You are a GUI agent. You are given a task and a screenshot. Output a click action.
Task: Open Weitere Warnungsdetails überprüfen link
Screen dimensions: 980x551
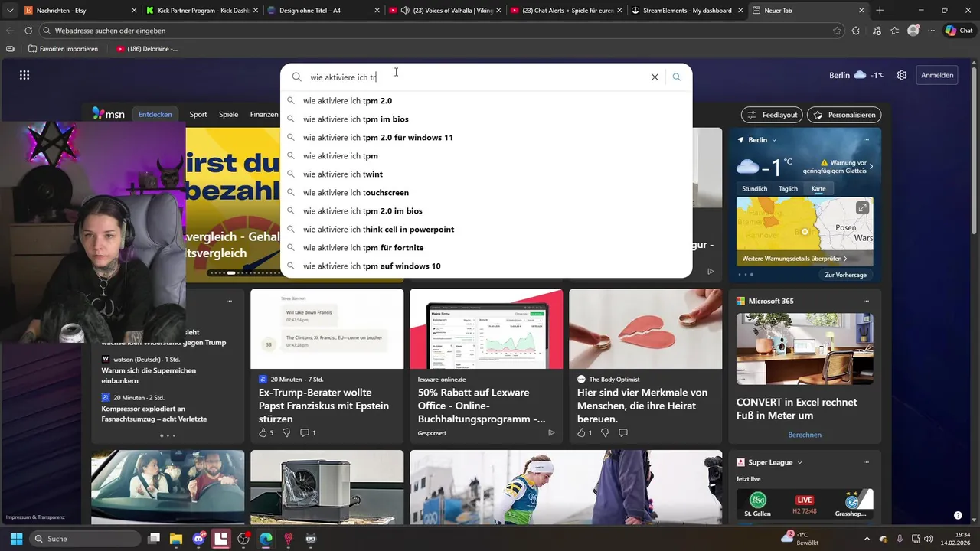[794, 259]
